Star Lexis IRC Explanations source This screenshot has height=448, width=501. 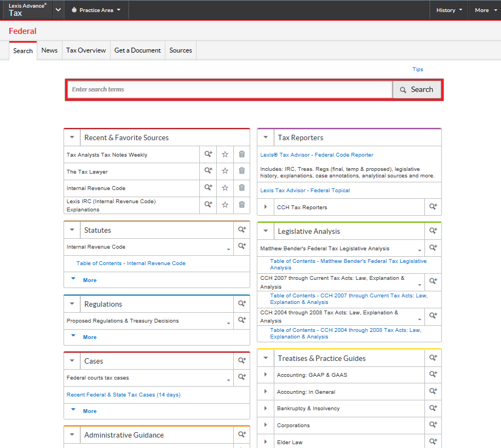pos(225,205)
